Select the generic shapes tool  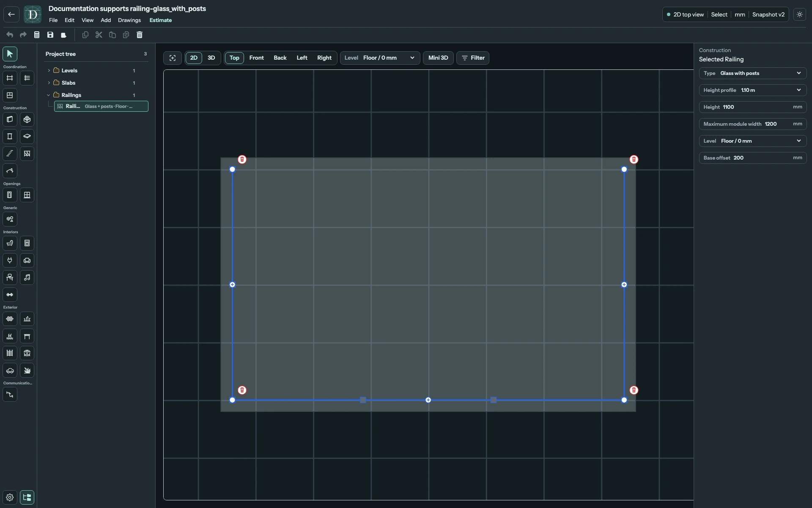click(x=10, y=219)
